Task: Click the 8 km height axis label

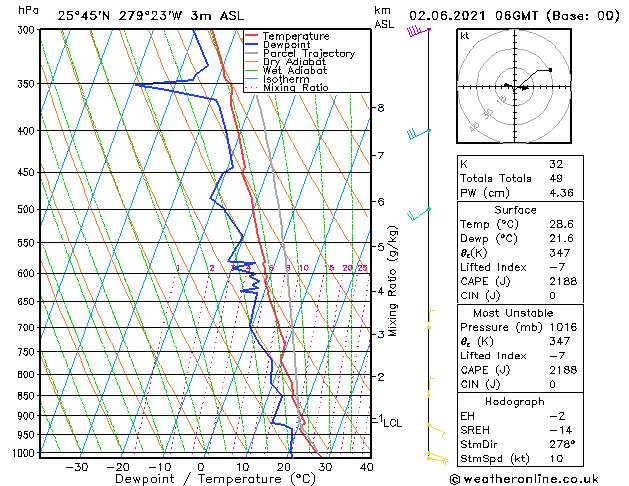Action: 380,107
